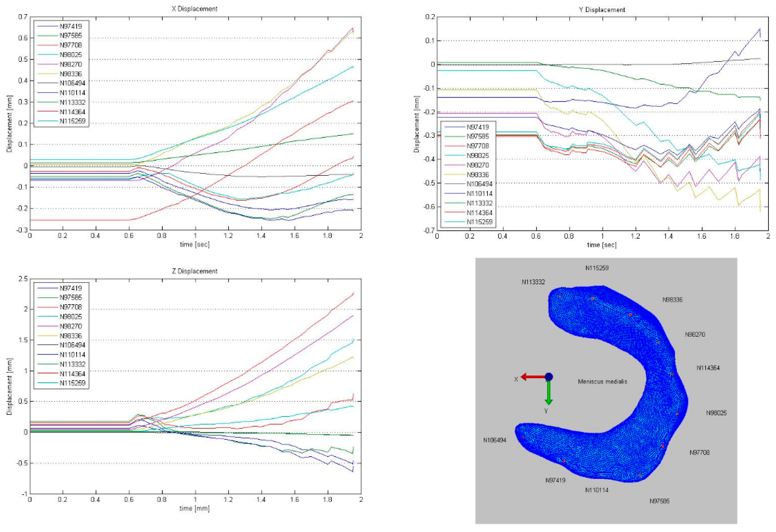Click red node marker above N97419 label

tap(564, 461)
